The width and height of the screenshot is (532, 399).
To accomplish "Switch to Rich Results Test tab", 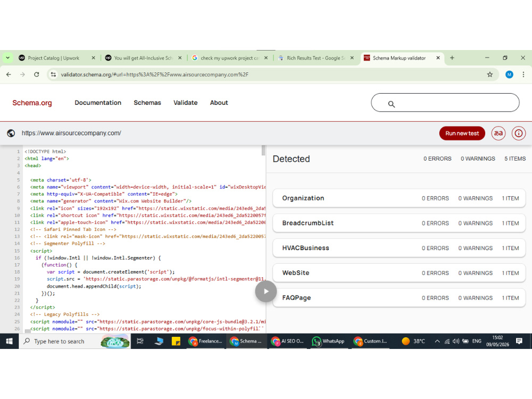I will click(316, 58).
